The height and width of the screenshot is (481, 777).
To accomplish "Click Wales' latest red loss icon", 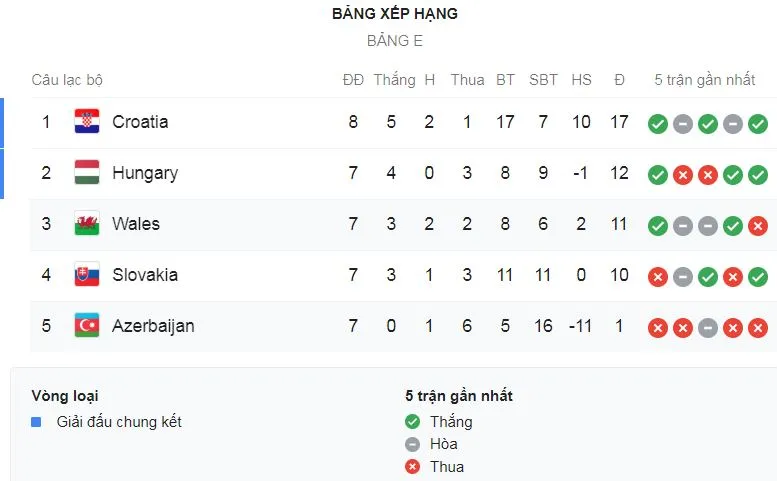I will [x=759, y=226].
